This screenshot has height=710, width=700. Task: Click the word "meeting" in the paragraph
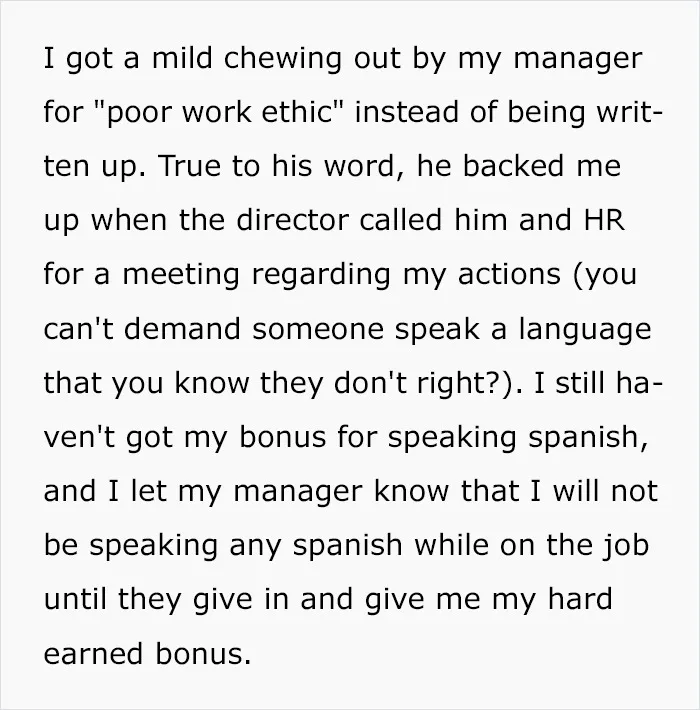click(x=181, y=275)
